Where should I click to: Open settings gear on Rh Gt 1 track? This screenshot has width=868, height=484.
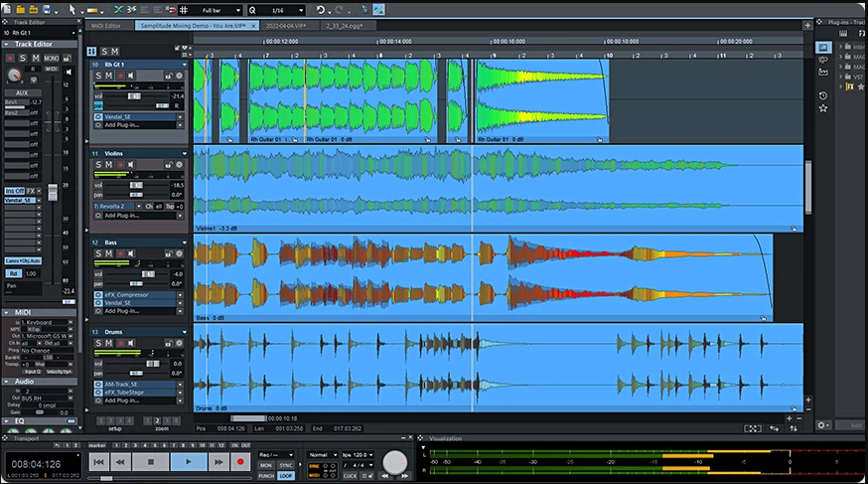point(179,76)
